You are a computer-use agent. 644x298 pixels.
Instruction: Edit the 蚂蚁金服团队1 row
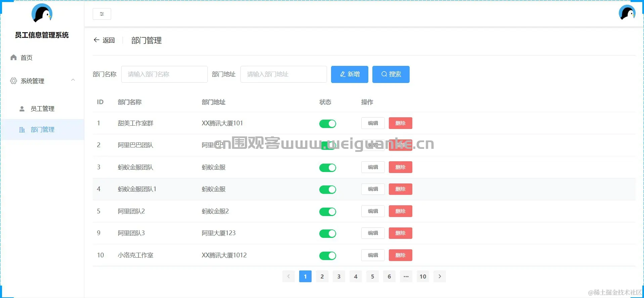tap(373, 189)
